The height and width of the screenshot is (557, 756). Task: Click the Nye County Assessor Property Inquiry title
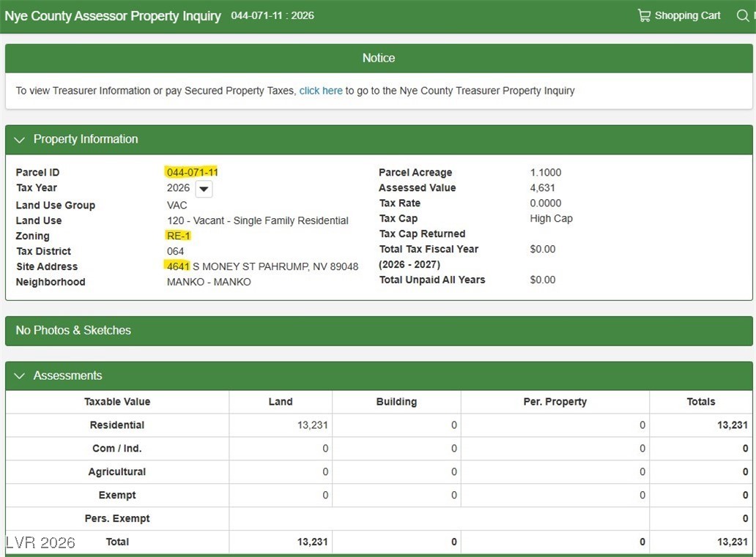tap(113, 15)
